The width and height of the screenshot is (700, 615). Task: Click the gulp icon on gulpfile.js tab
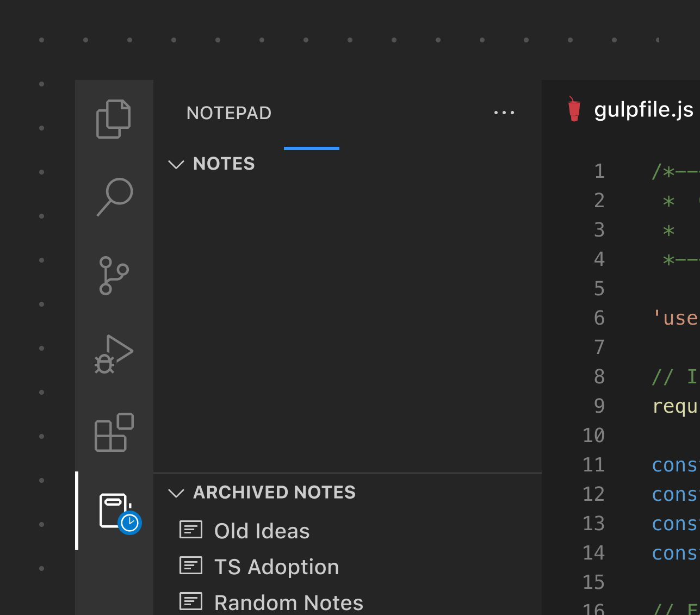coord(574,109)
